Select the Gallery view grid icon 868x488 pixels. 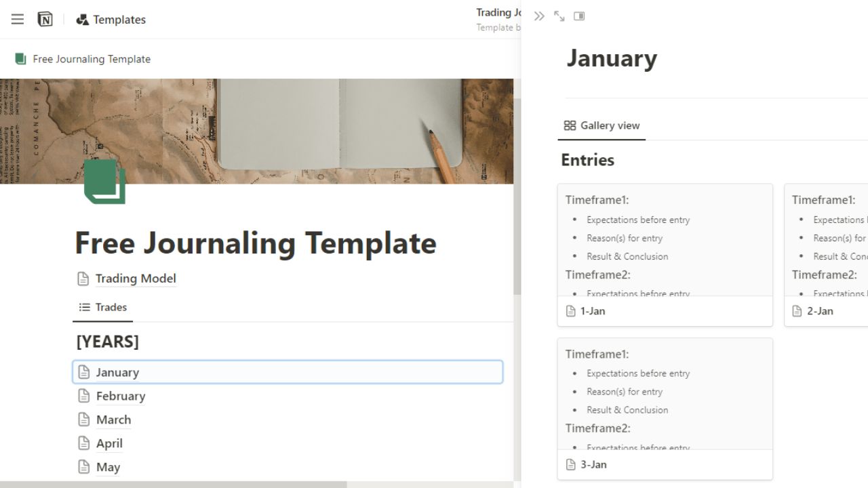pyautogui.click(x=568, y=125)
